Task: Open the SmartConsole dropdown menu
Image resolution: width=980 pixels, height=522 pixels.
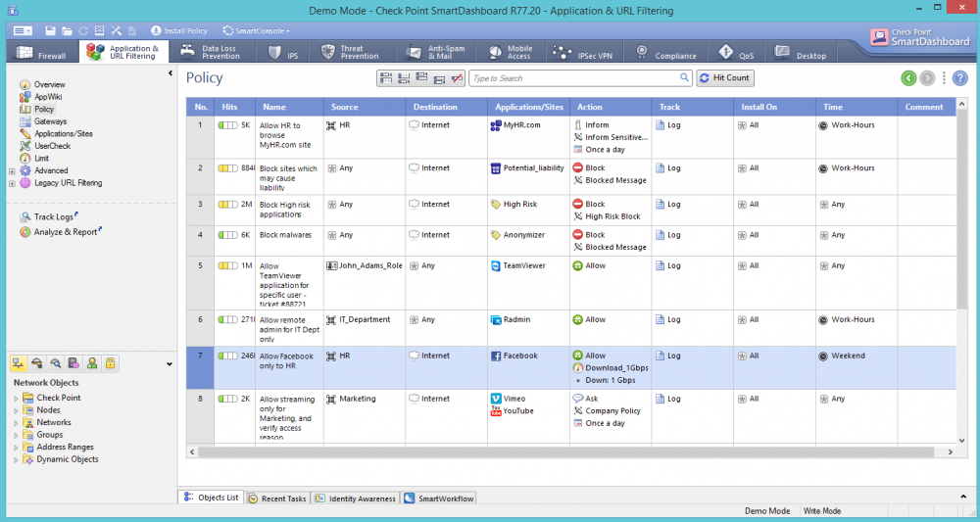Action: pyautogui.click(x=257, y=30)
